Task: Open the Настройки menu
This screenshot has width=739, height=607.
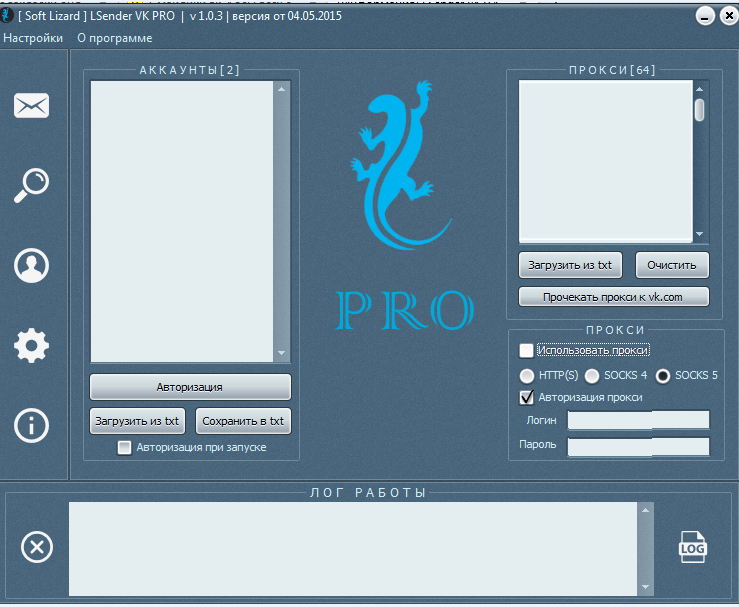Action: click(33, 38)
